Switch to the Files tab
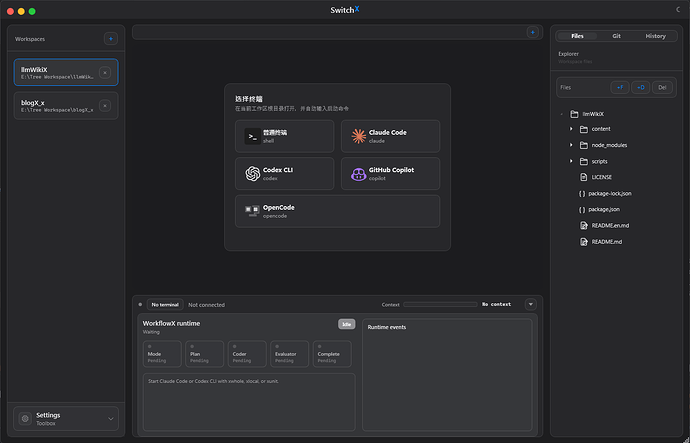The width and height of the screenshot is (690, 443). point(577,36)
